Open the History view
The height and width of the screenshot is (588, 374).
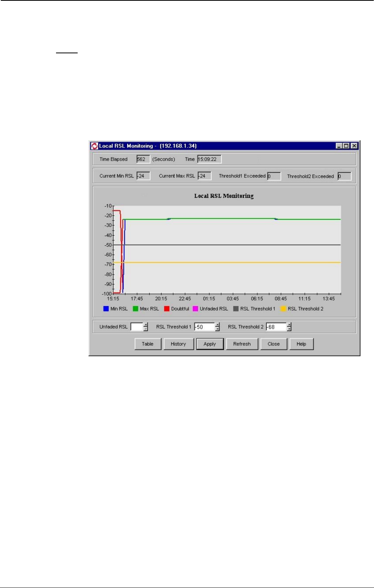tap(178, 344)
